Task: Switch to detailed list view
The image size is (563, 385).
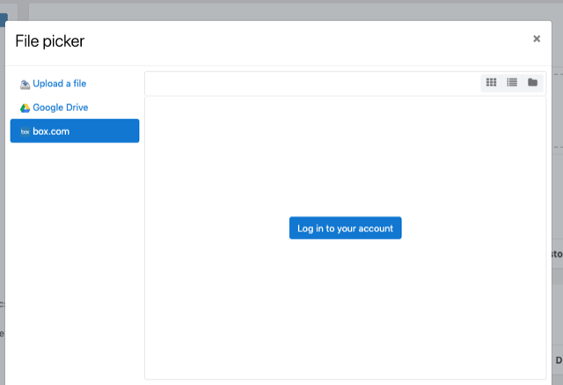Action: coord(512,83)
